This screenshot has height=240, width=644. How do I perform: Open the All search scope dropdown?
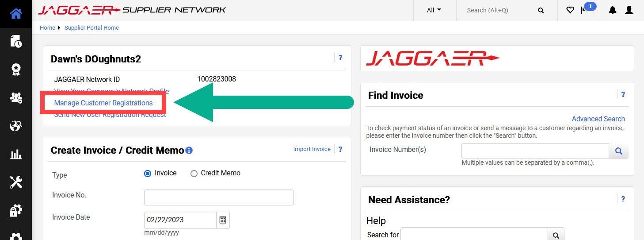pyautogui.click(x=434, y=10)
